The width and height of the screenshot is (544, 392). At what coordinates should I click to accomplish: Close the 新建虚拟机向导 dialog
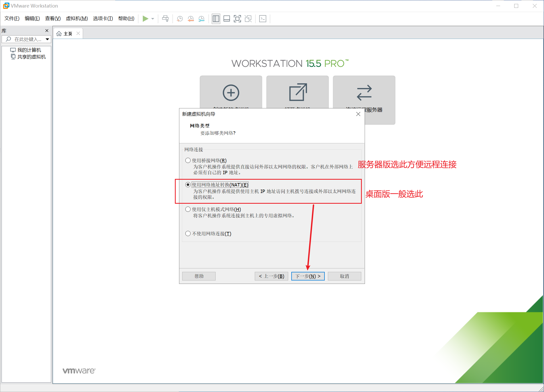tap(358, 114)
